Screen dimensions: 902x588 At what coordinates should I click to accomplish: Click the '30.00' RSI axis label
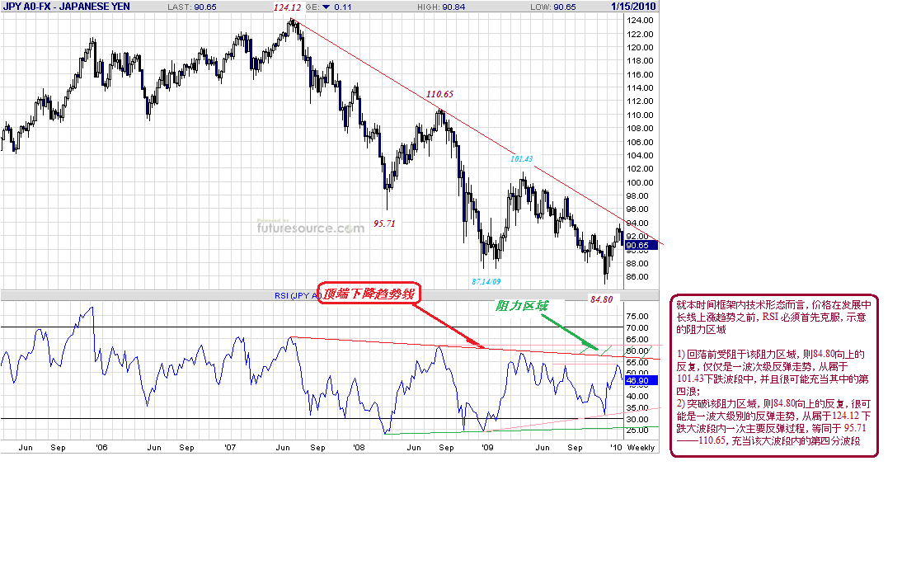(x=637, y=419)
